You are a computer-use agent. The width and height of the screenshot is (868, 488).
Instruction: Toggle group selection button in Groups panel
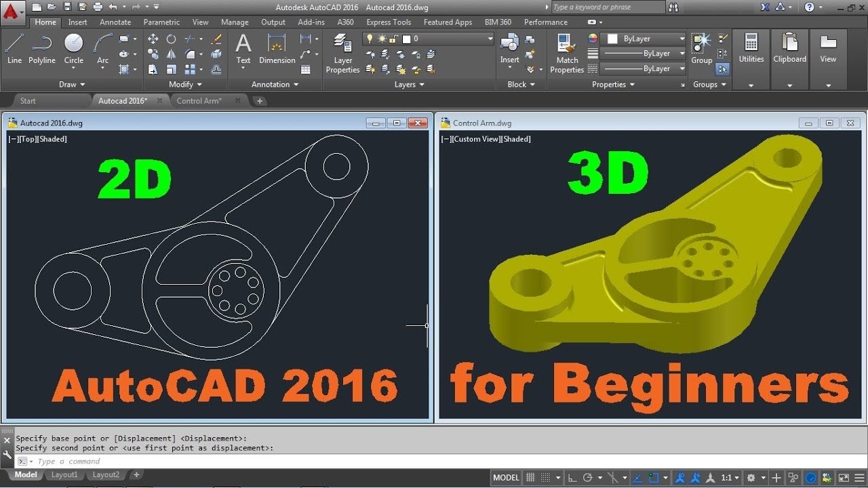pyautogui.click(x=723, y=69)
